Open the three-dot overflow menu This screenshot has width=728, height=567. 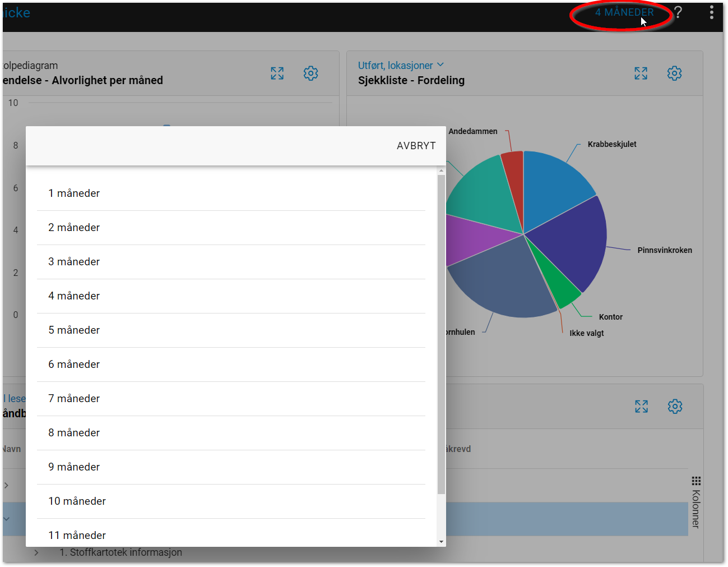tap(711, 12)
